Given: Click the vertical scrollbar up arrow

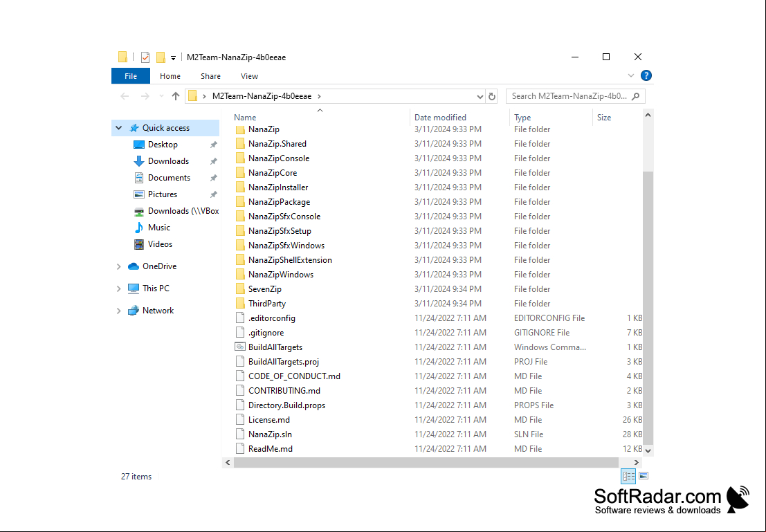Looking at the screenshot, I should click(648, 116).
